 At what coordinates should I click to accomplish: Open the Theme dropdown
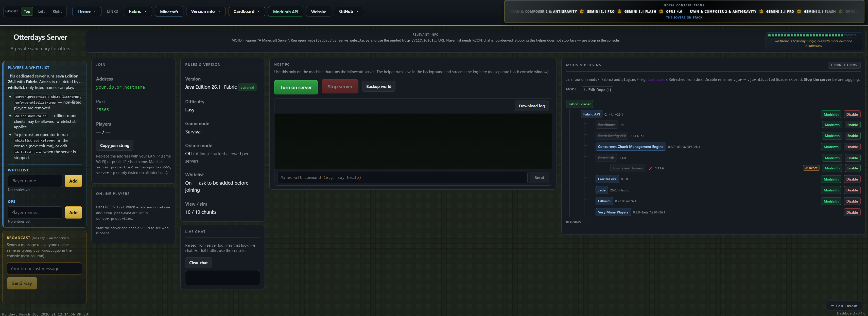click(x=86, y=11)
